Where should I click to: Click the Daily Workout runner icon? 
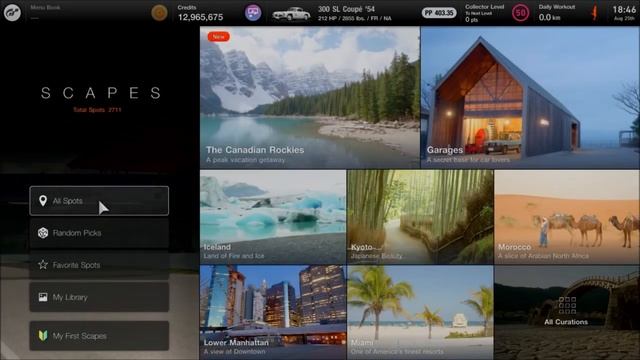(595, 13)
